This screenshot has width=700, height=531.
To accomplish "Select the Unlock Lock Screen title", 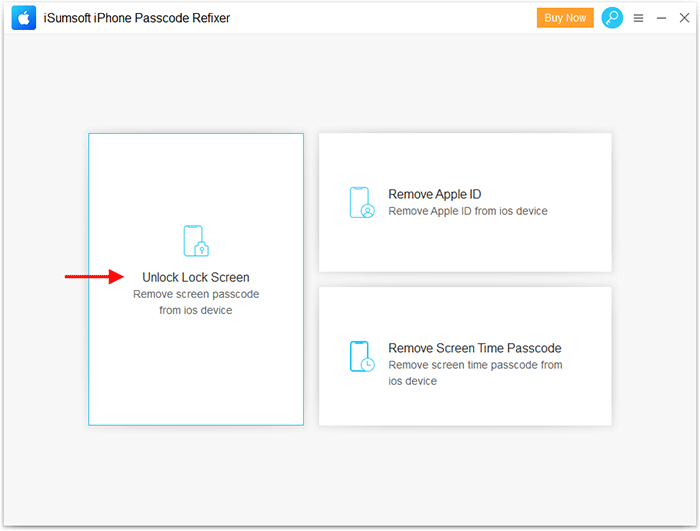I will point(196,277).
